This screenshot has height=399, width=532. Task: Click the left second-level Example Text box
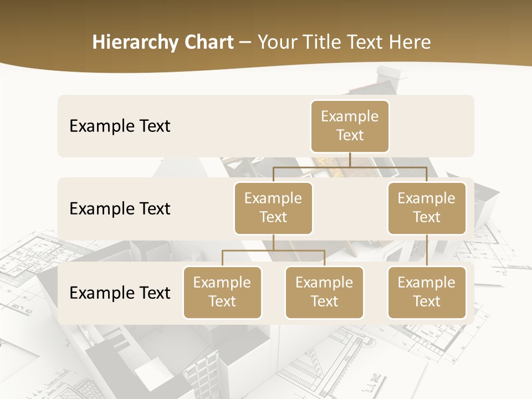[273, 208]
